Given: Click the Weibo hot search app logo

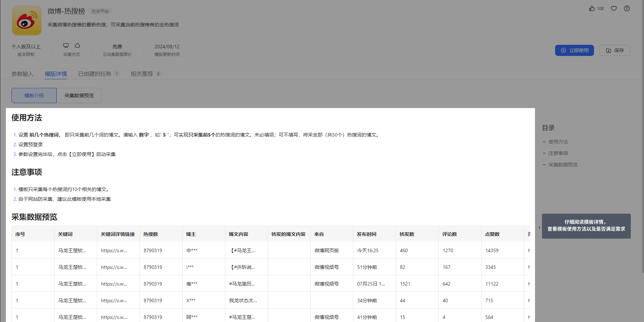Looking at the screenshot, I should (26, 20).
